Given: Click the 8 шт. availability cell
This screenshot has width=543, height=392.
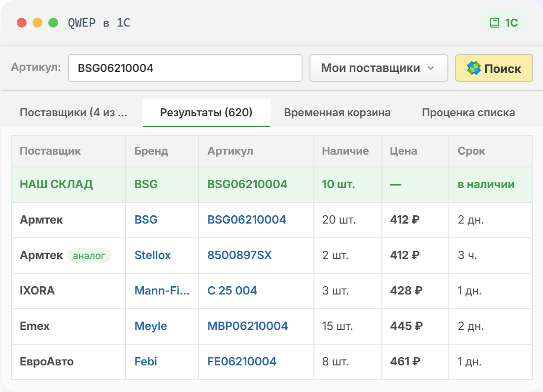Looking at the screenshot, I should pyautogui.click(x=348, y=362).
